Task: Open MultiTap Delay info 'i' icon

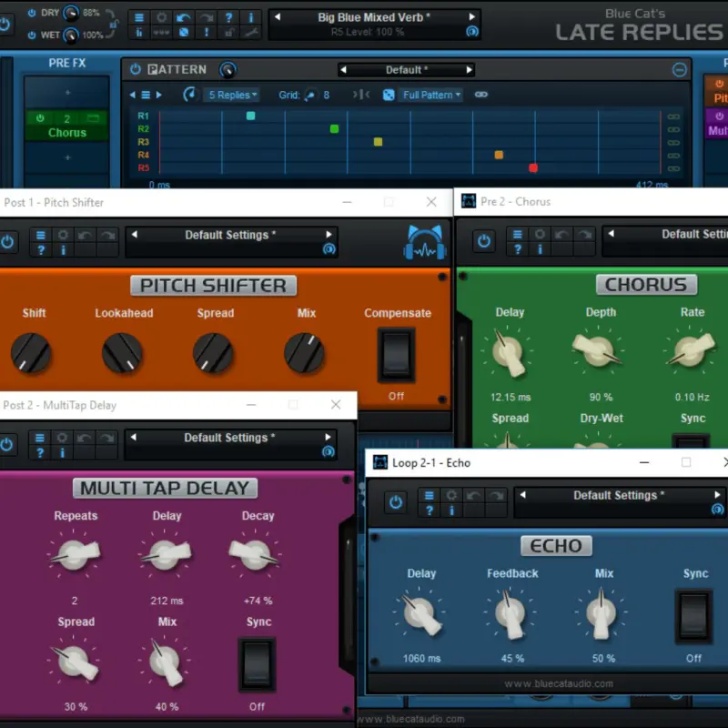Action: (x=62, y=452)
